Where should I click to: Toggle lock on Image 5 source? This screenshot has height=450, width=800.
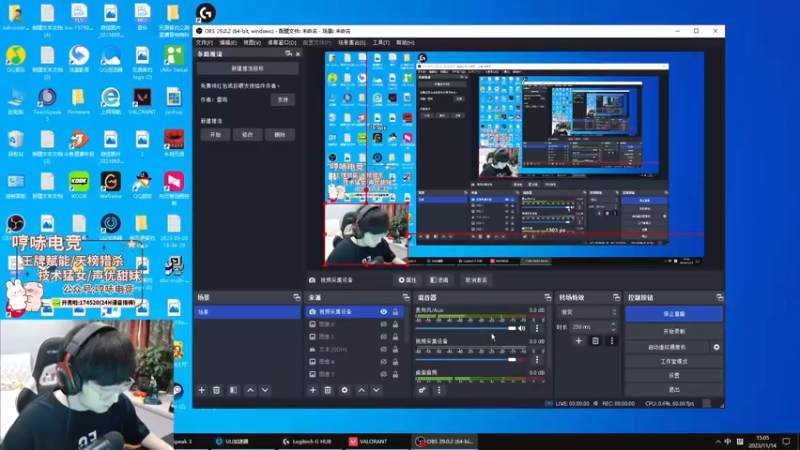click(395, 337)
